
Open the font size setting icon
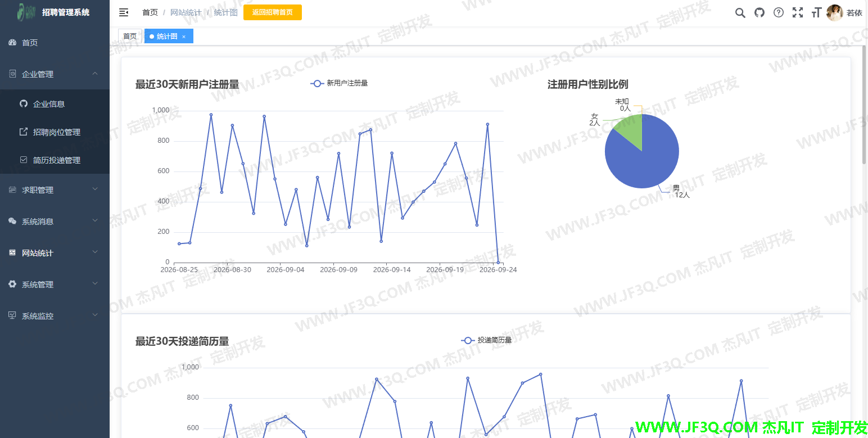[816, 12]
